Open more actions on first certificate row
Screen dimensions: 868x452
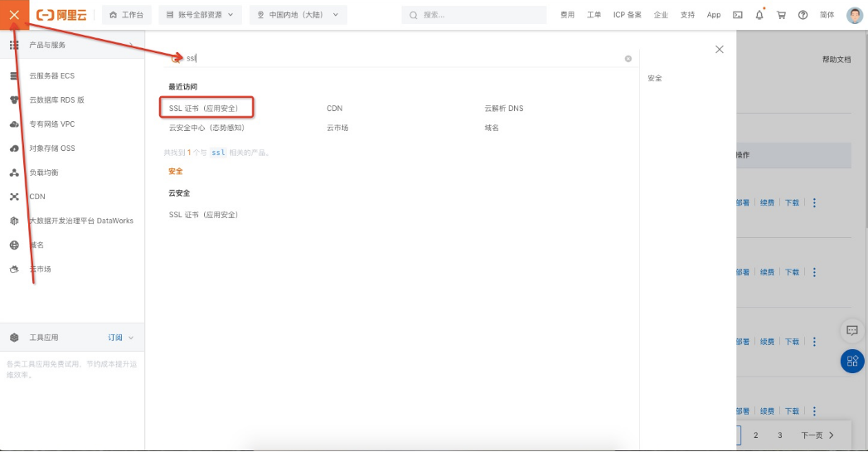(x=814, y=202)
